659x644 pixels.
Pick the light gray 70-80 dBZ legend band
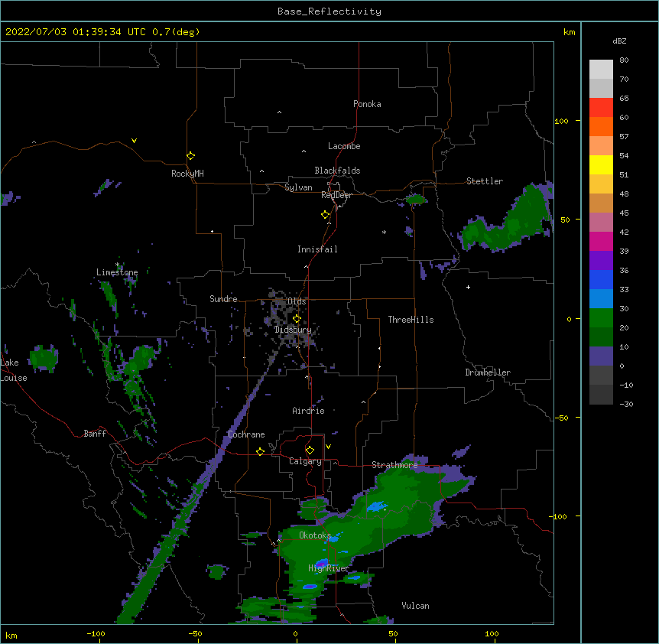[601, 70]
